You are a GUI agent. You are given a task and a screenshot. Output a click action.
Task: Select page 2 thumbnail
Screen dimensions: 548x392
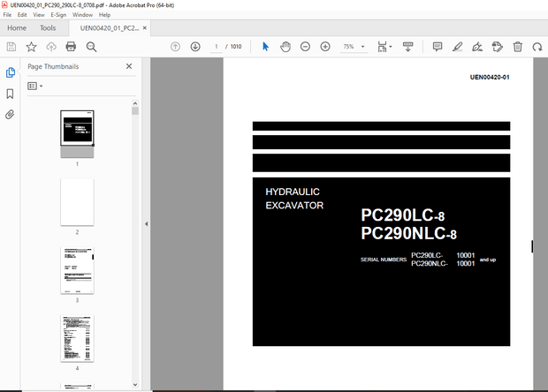tap(77, 202)
